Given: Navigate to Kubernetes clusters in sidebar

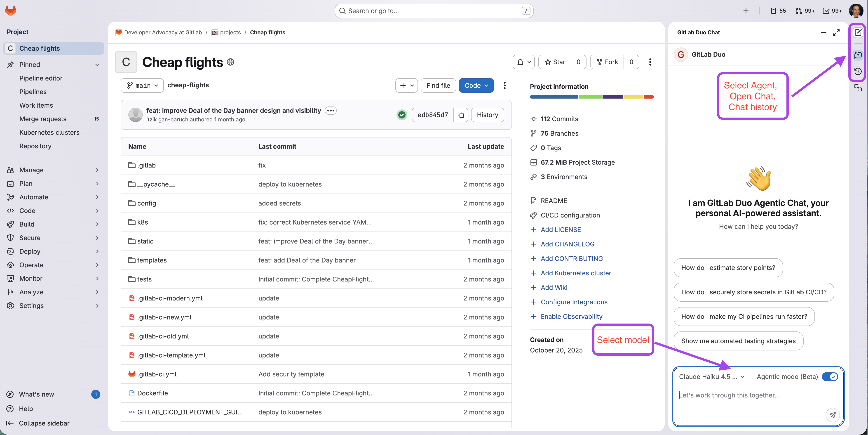Looking at the screenshot, I should [49, 132].
